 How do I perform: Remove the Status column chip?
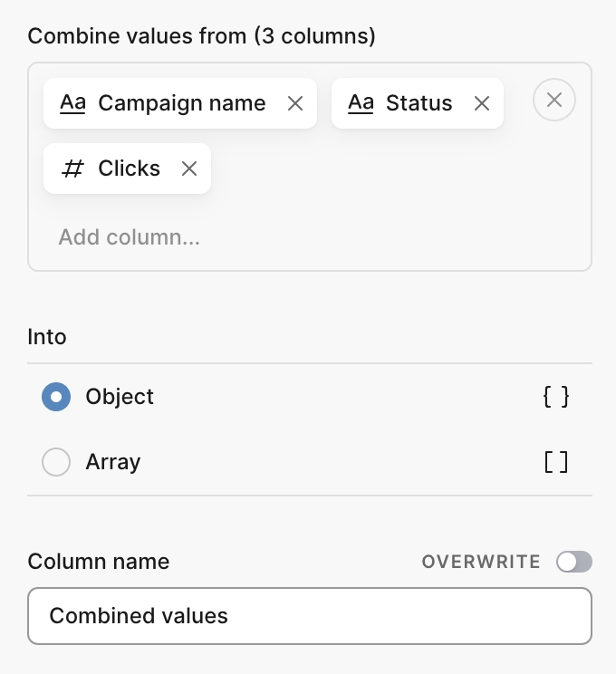click(482, 103)
